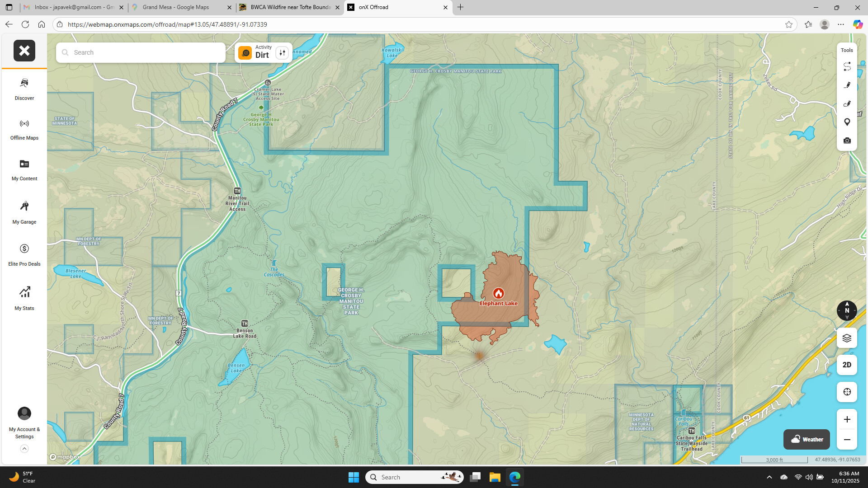Image resolution: width=868 pixels, height=488 pixels.
Task: Reset map orientation with north compass
Action: [x=847, y=310]
